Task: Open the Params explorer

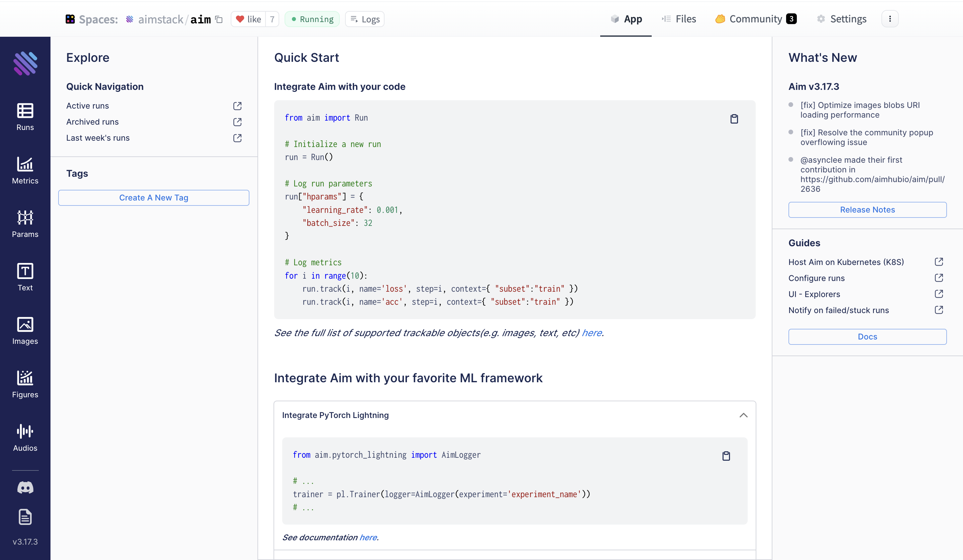Action: pos(25,224)
